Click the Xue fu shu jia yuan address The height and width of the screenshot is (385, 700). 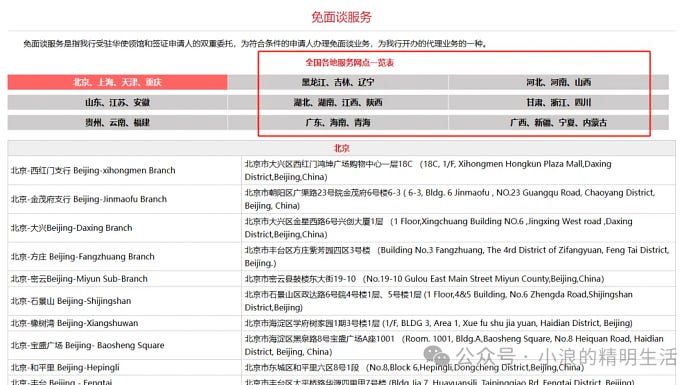[x=458, y=323]
